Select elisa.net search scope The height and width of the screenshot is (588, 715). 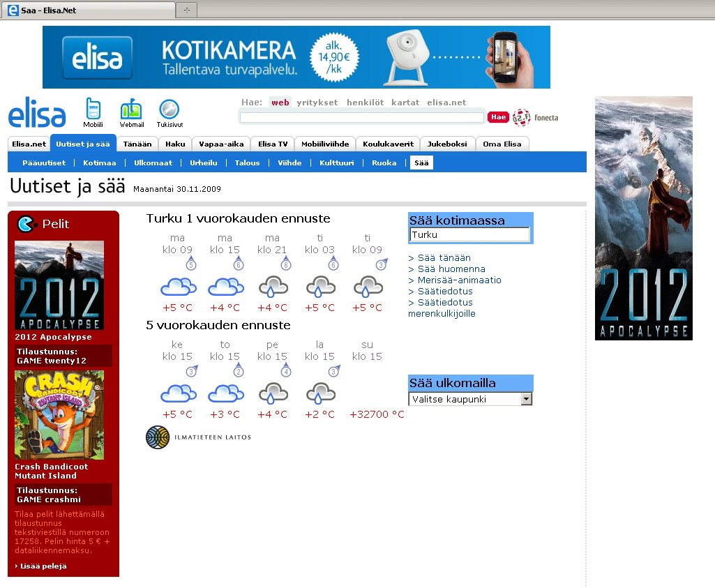click(x=446, y=103)
